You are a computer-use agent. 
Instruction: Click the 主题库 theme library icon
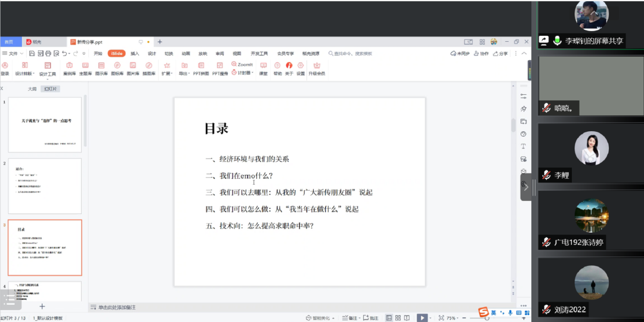tap(85, 68)
